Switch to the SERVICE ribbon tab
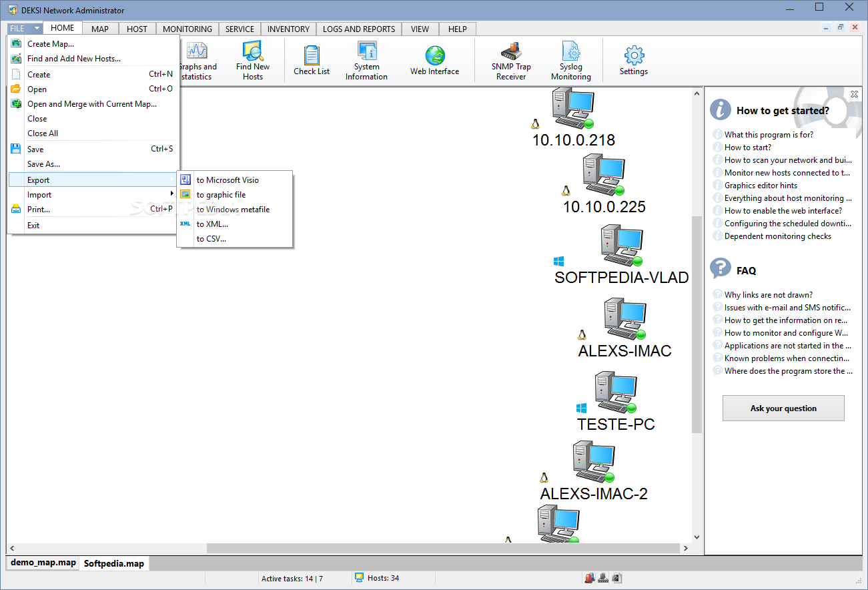 point(240,29)
